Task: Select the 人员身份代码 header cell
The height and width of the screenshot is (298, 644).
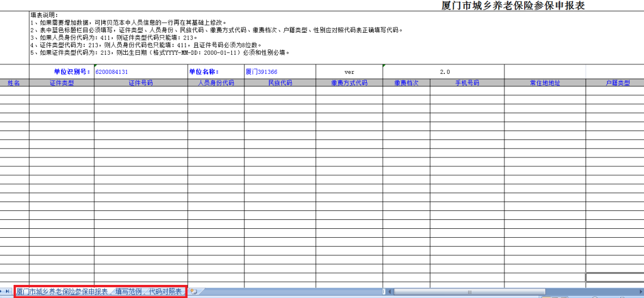Action: (216, 83)
